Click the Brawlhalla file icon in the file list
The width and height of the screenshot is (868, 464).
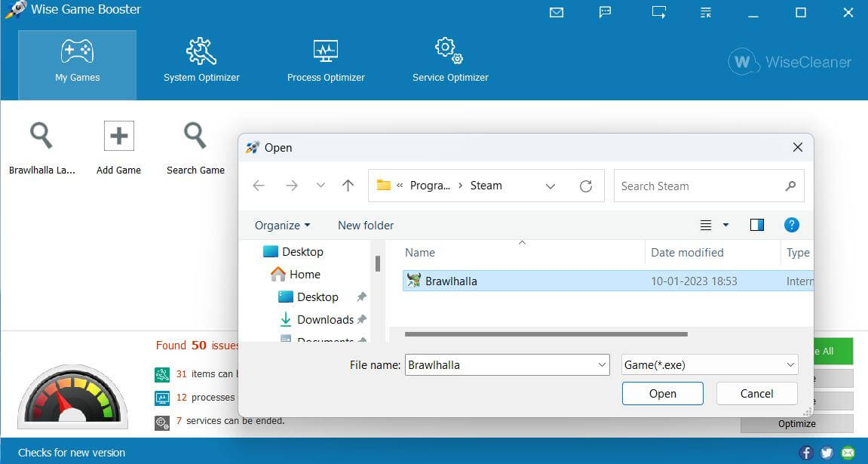point(413,281)
